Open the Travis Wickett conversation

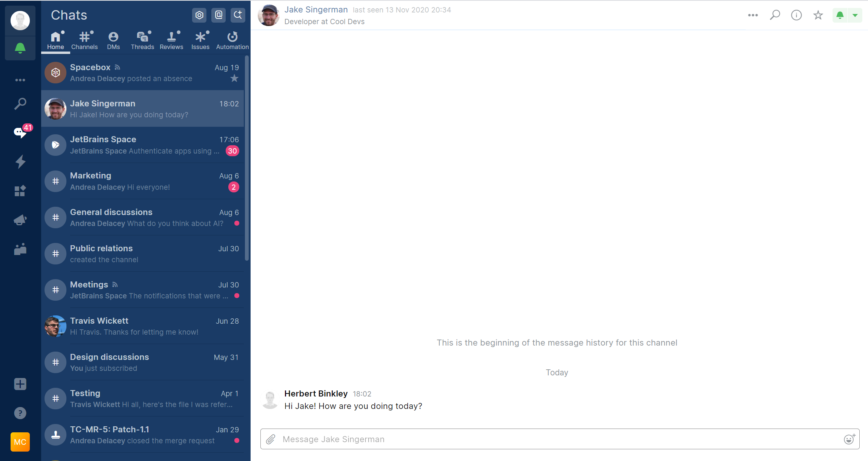point(143,326)
